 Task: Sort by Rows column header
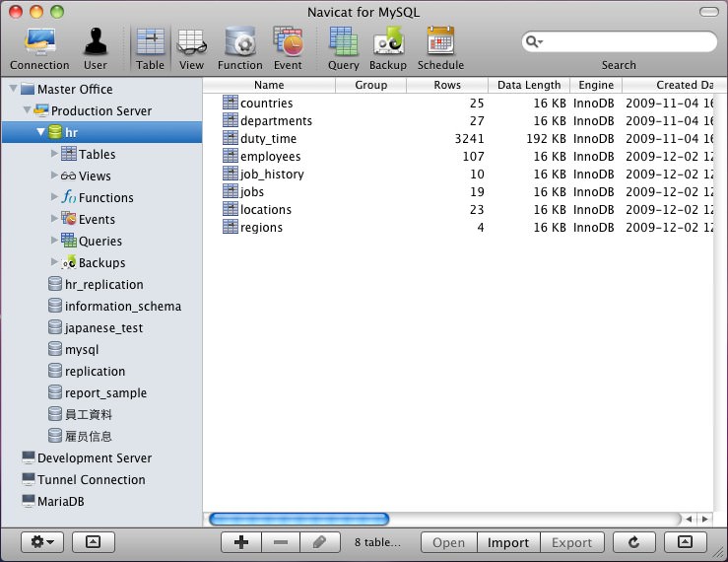[x=447, y=85]
